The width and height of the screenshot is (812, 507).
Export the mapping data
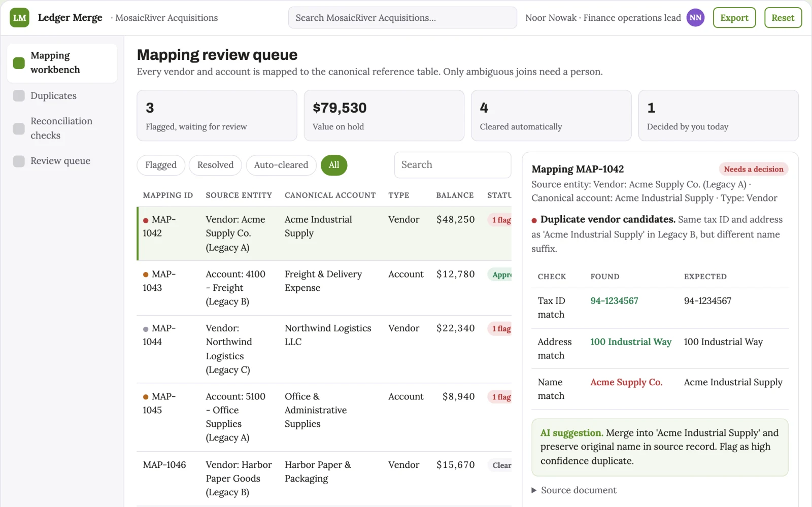(734, 18)
